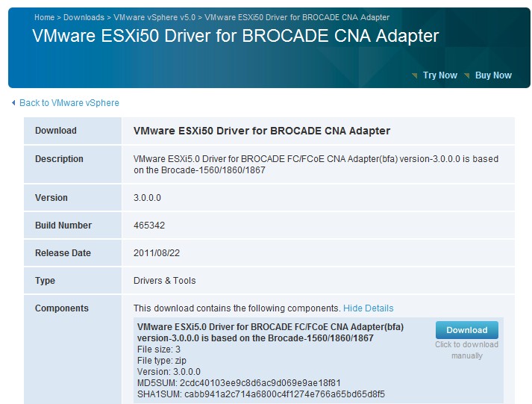Click the Components row label
The width and height of the screenshot is (532, 404).
[x=62, y=308]
